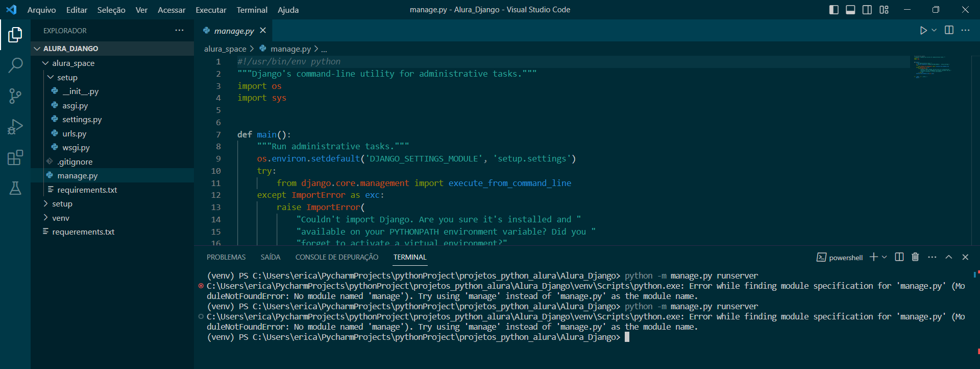The height and width of the screenshot is (369, 980).
Task: Open the Terminal menu
Action: pos(252,10)
